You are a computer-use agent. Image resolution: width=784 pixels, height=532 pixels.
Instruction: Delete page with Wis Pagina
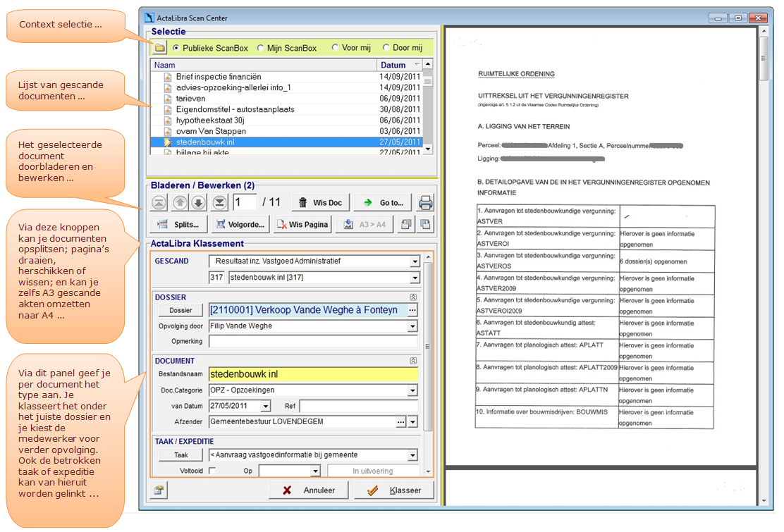302,224
